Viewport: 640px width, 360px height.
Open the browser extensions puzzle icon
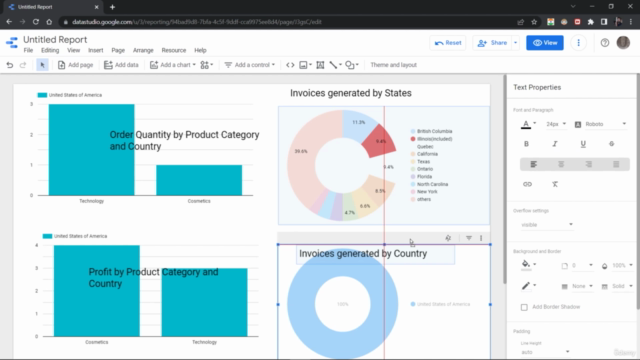click(x=591, y=22)
